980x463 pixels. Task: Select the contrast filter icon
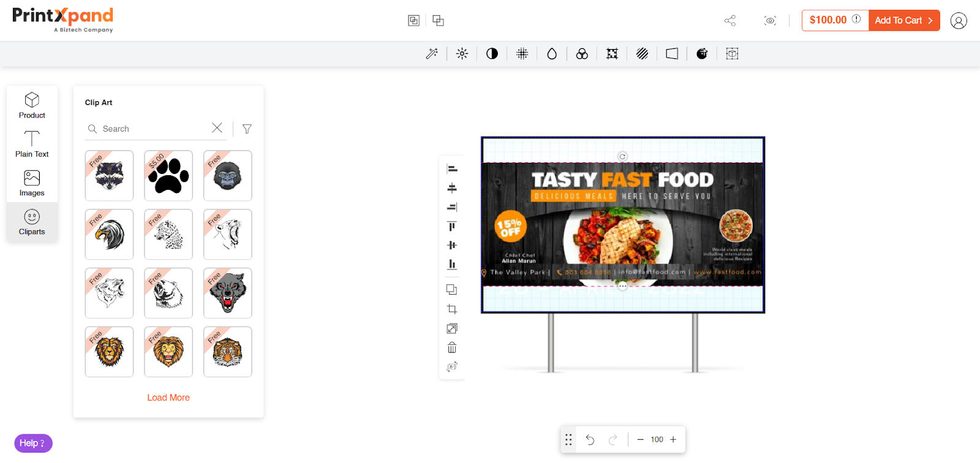[x=492, y=54]
